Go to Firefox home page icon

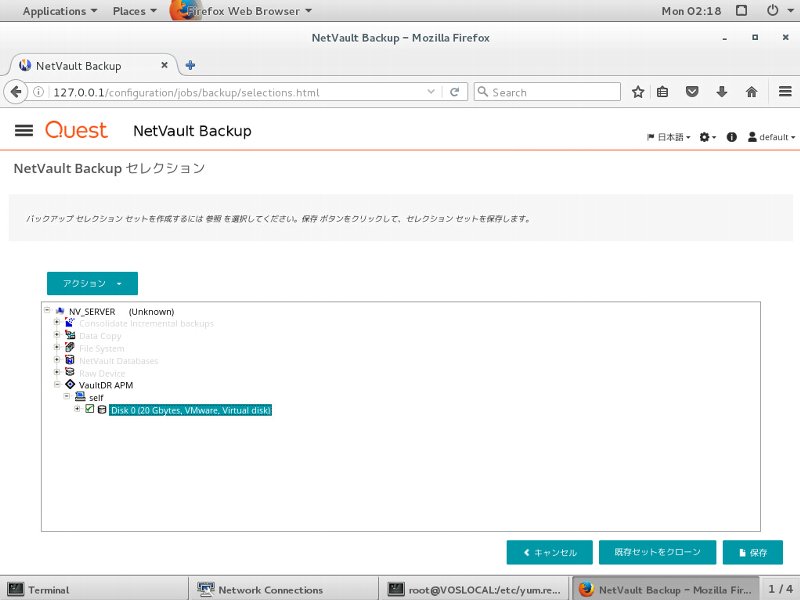click(751, 92)
